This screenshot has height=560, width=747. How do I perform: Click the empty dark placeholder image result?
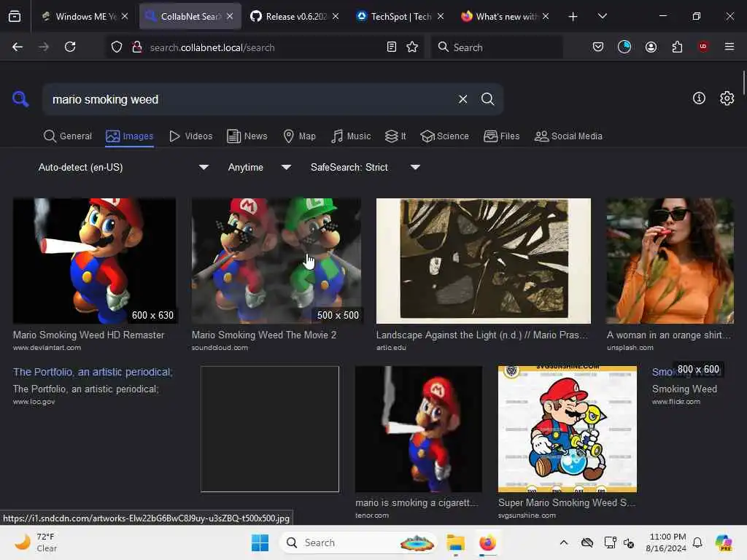(x=270, y=429)
